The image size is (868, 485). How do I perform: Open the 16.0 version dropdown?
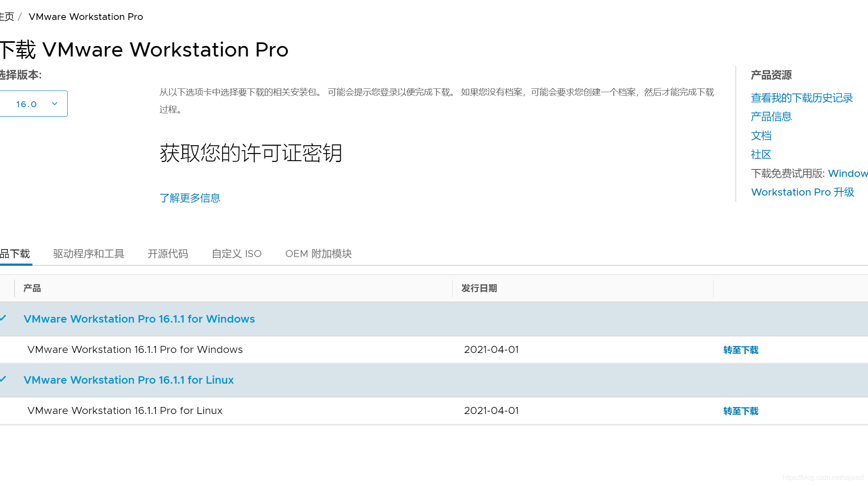coord(33,104)
